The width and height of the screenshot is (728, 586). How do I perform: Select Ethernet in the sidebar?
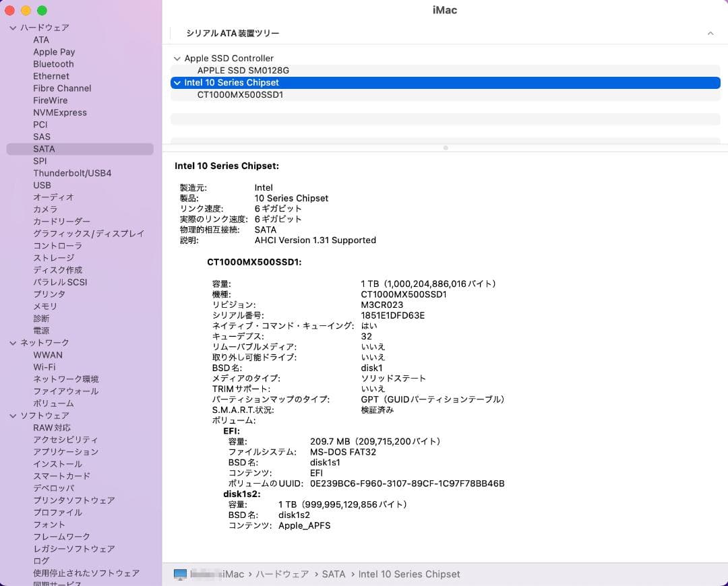tap(51, 76)
